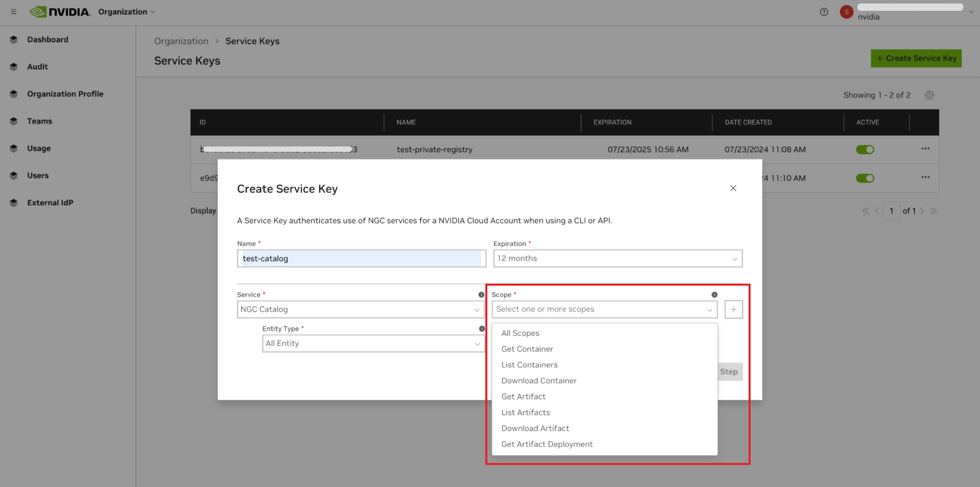Open Audit page from sidebar
Screen dimensions: 980x487
coord(37,67)
